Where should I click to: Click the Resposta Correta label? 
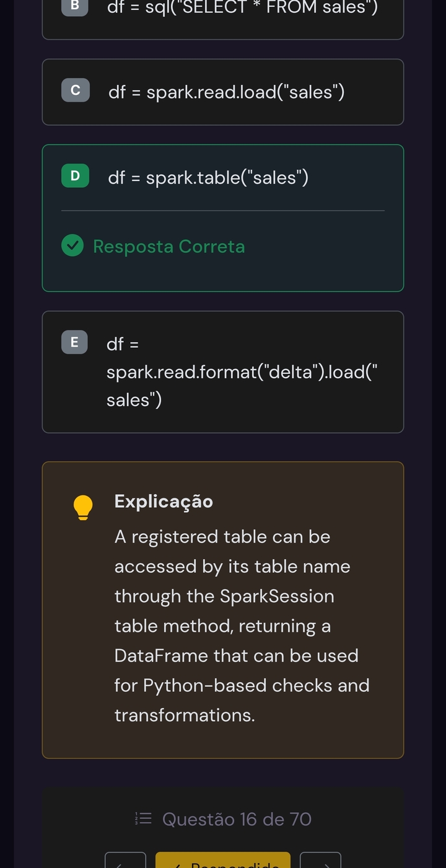click(169, 246)
